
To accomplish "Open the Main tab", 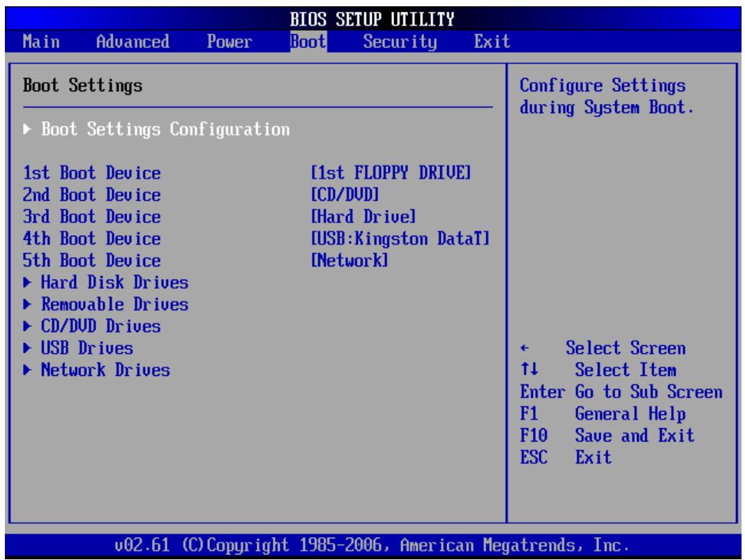I will pos(41,42).
